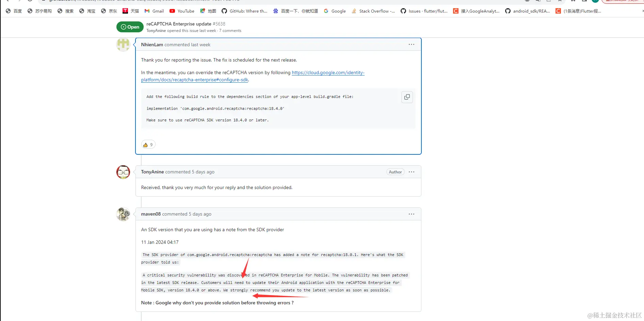Open NhienLam's avatar image
The width and height of the screenshot is (644, 321).
click(x=123, y=45)
